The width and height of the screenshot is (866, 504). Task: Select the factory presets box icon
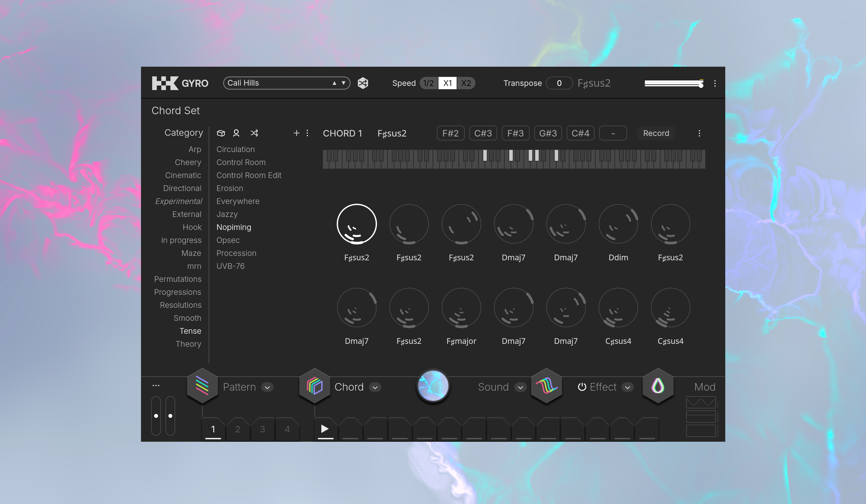click(221, 133)
